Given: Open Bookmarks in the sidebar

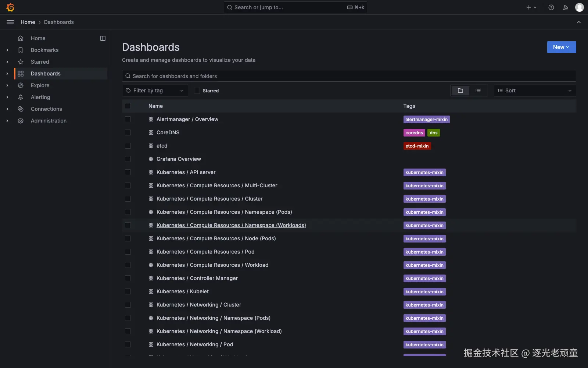Looking at the screenshot, I should [45, 50].
